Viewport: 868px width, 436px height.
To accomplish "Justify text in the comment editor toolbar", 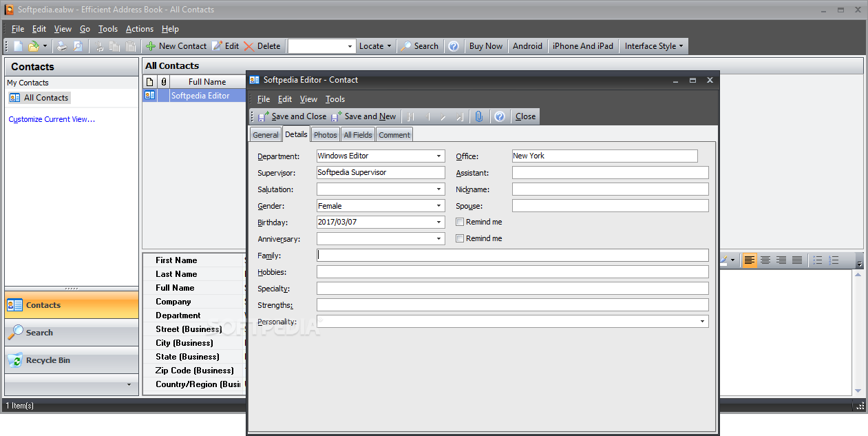I will (797, 260).
